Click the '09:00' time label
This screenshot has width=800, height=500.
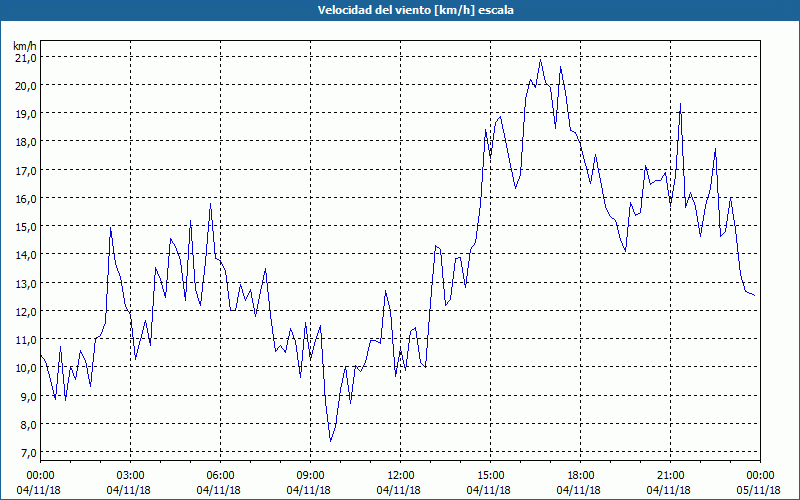(310, 476)
